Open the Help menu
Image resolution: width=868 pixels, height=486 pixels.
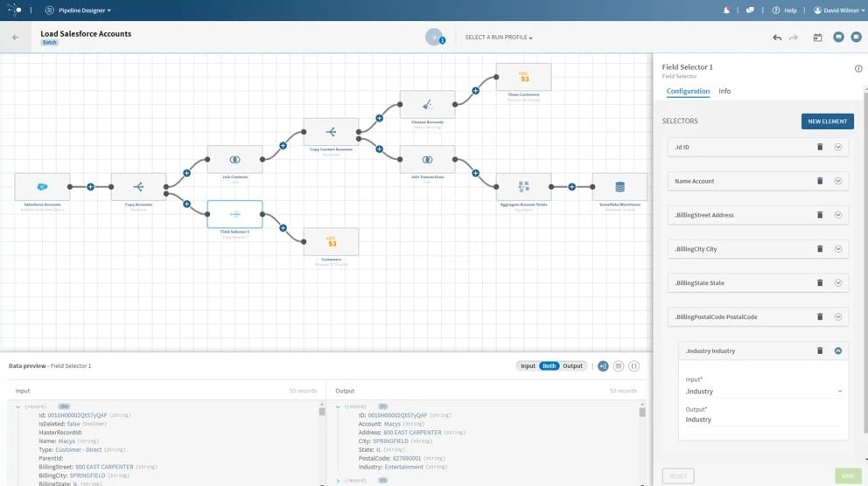coord(784,10)
